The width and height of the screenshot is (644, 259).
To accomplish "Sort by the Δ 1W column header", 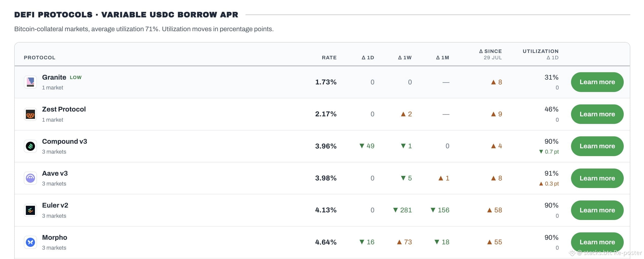I will click(x=405, y=58).
